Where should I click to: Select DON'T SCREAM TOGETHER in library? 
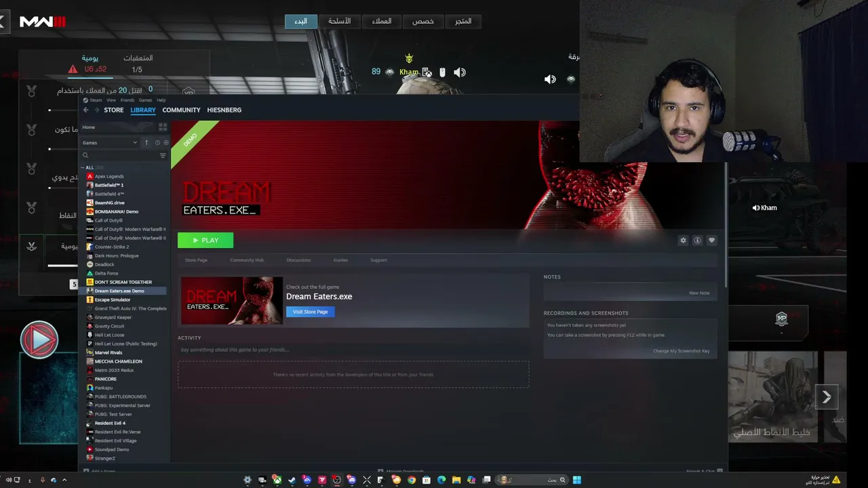tap(123, 282)
